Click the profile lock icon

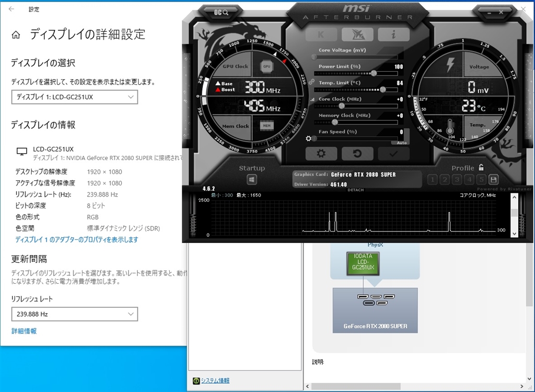coord(481,167)
